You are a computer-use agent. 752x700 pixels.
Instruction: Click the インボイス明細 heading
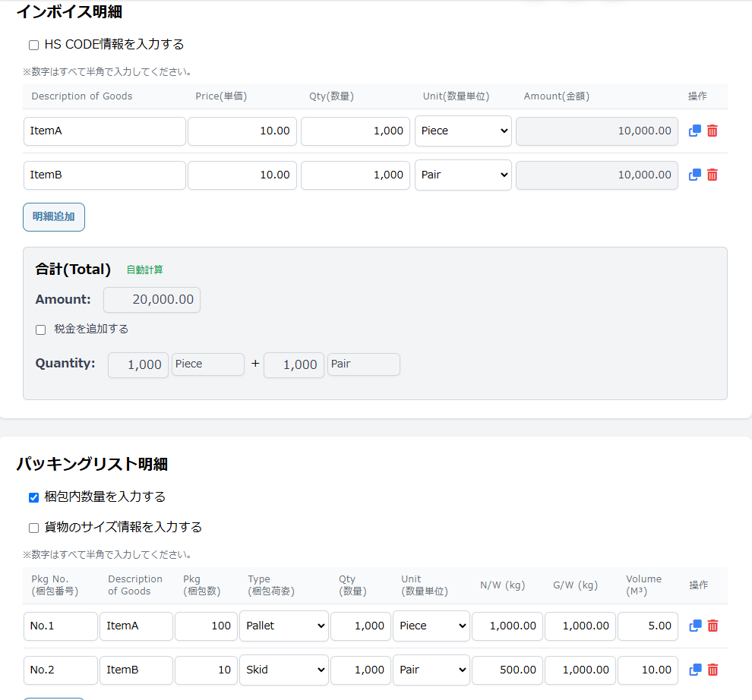(x=69, y=12)
